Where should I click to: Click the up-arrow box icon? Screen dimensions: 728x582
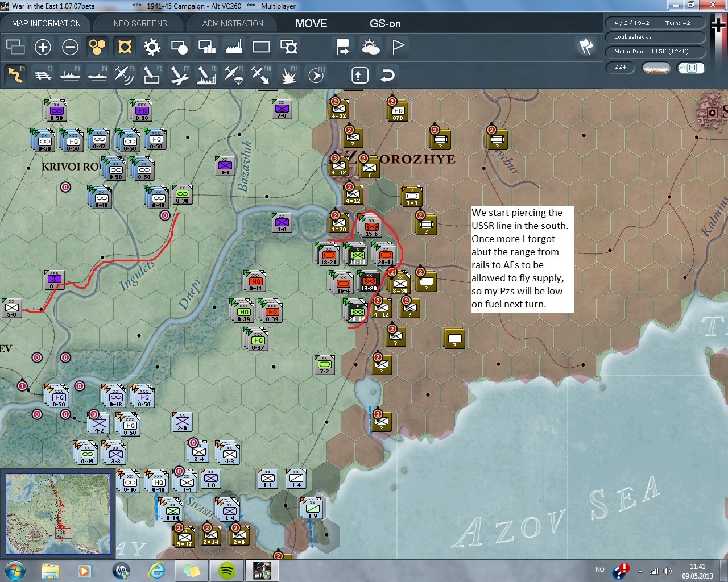359,75
